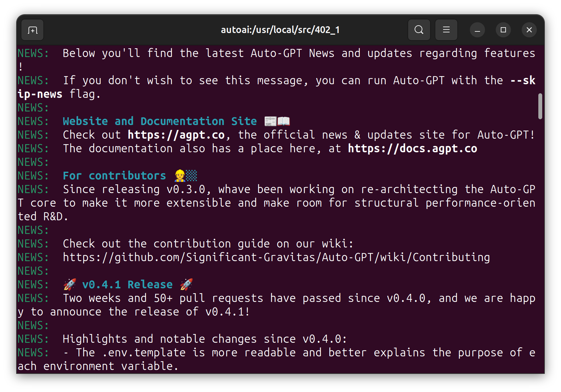Click the 'v0.4.1 Release' heading
This screenshot has height=392, width=561.
(x=127, y=284)
